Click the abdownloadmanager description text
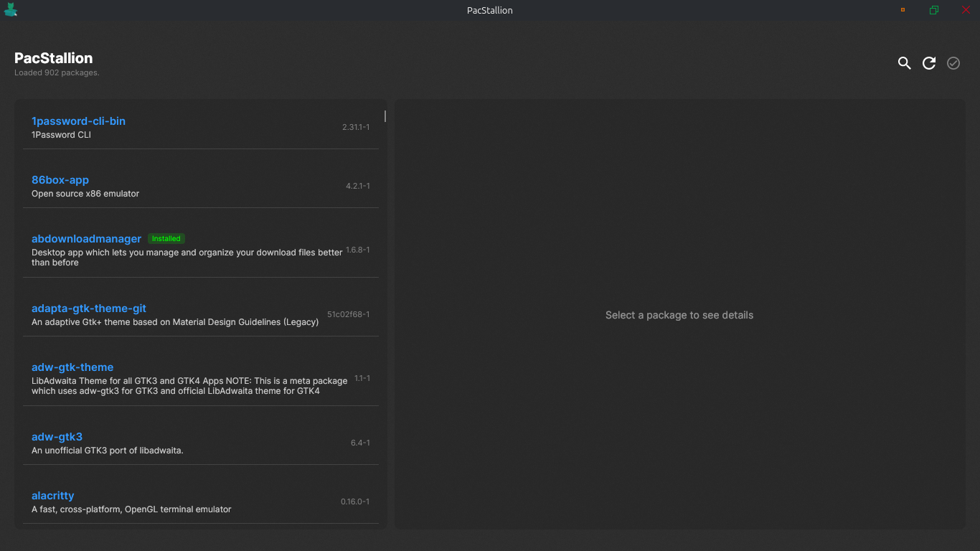980x551 pixels. pyautogui.click(x=187, y=258)
